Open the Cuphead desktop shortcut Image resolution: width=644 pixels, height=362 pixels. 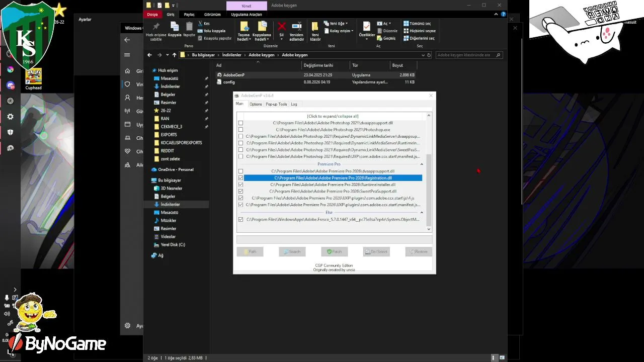[x=34, y=79]
